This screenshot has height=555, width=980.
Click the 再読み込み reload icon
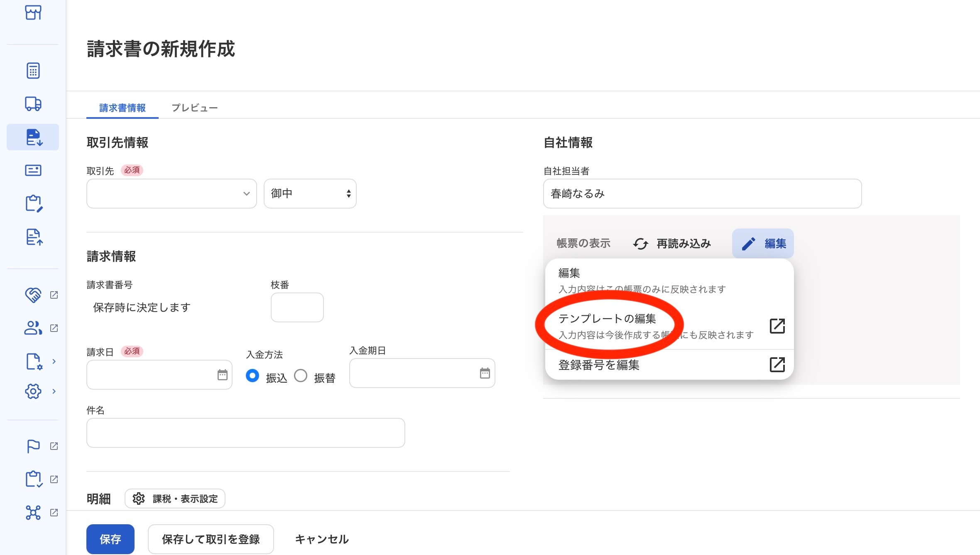point(641,243)
